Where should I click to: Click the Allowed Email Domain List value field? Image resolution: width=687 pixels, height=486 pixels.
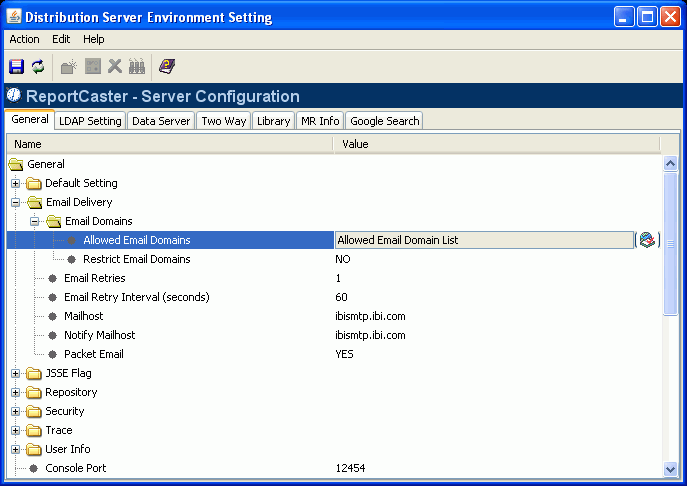click(x=485, y=240)
